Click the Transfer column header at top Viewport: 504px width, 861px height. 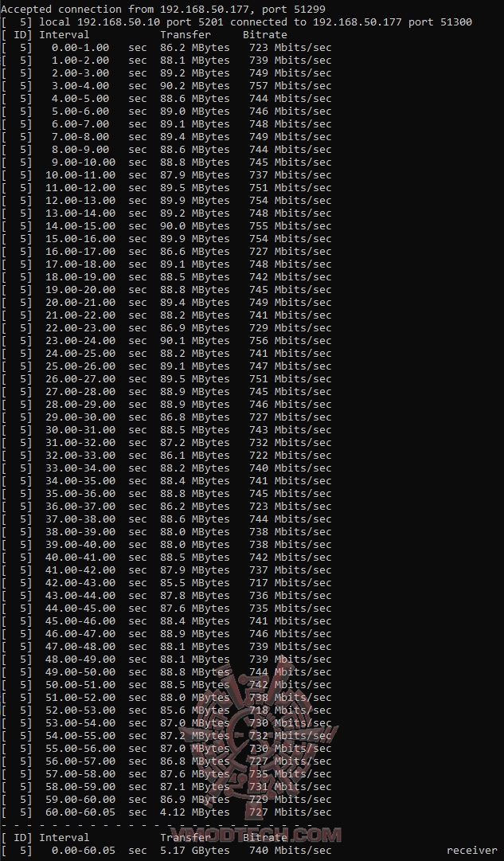(186, 34)
